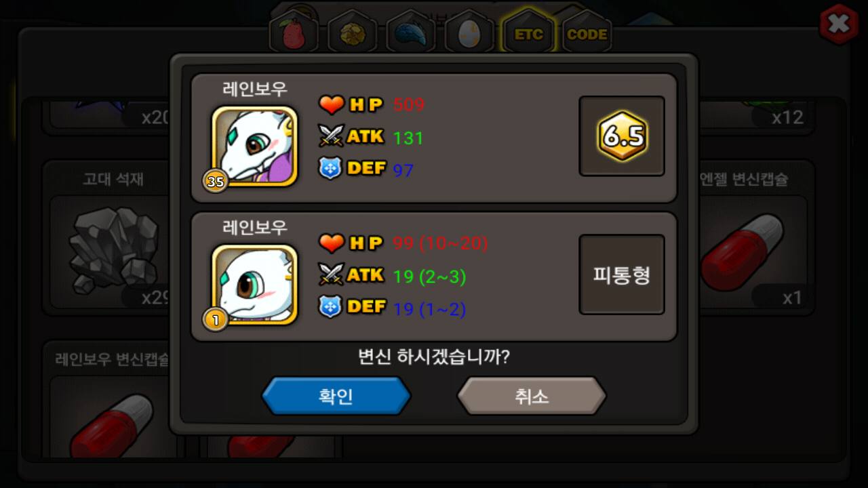868x488 pixels.
Task: Open the red fruit tab icon
Action: pyautogui.click(x=294, y=34)
